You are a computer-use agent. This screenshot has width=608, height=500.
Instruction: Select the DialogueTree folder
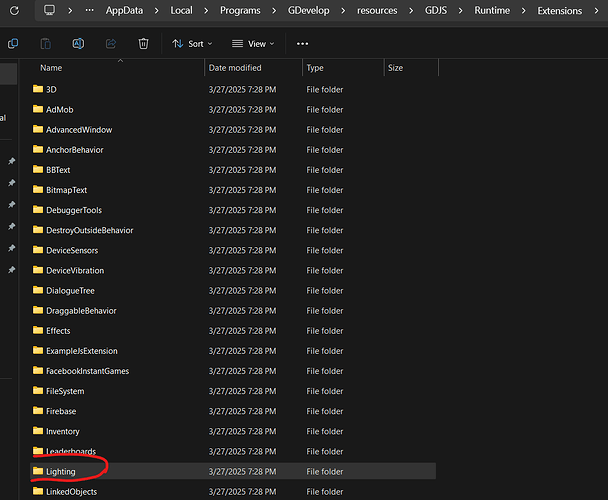pos(70,290)
